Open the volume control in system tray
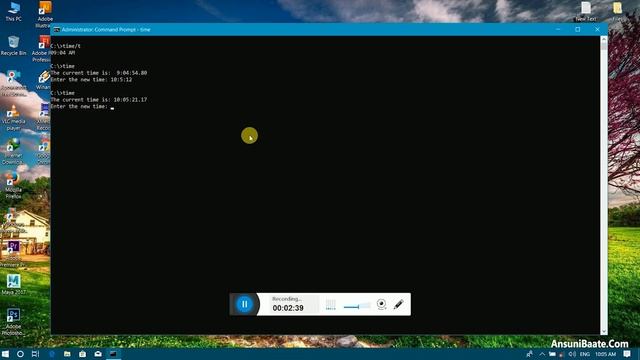 click(572, 354)
